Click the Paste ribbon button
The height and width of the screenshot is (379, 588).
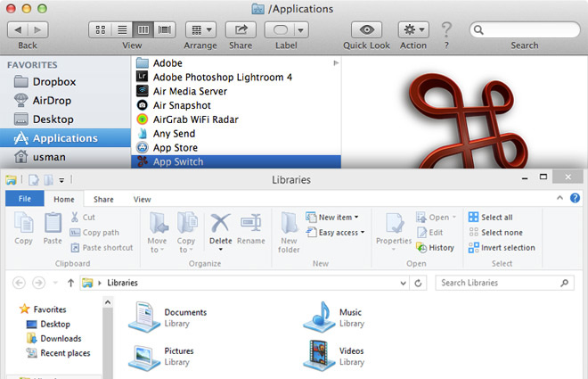[x=53, y=228]
